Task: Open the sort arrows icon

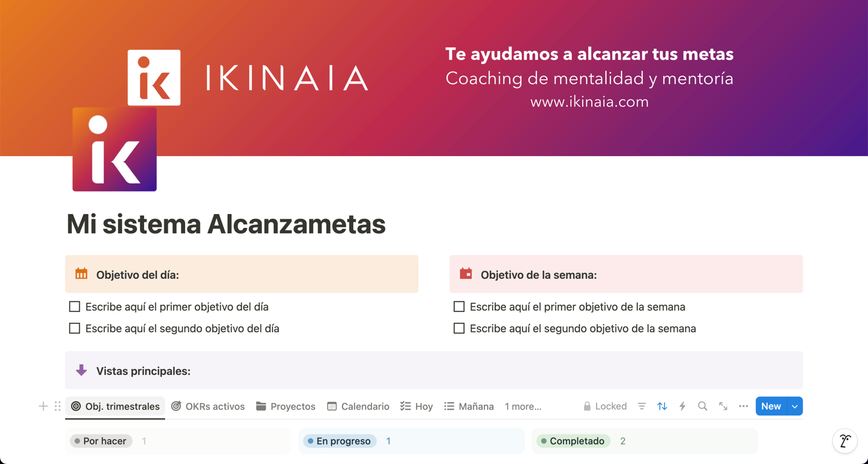Action: (662, 407)
